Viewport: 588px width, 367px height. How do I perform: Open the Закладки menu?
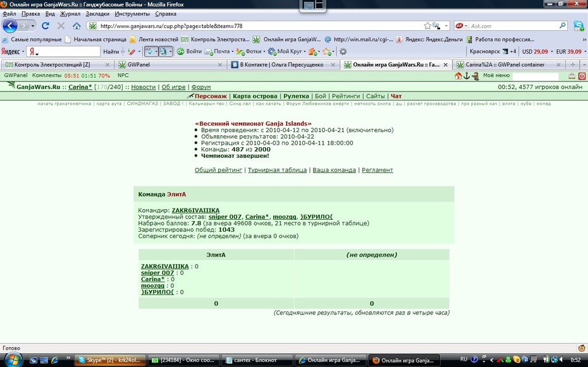97,14
